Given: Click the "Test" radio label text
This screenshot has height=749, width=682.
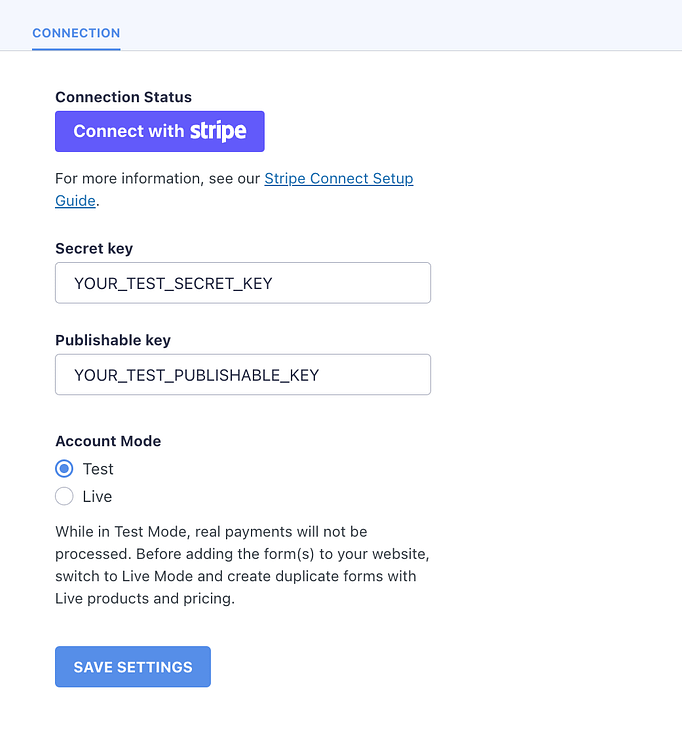Looking at the screenshot, I should click(x=98, y=469).
